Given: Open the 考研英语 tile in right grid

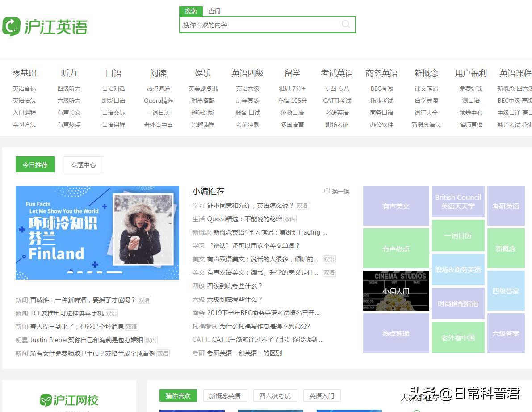Looking at the screenshot, I should pyautogui.click(x=506, y=206).
